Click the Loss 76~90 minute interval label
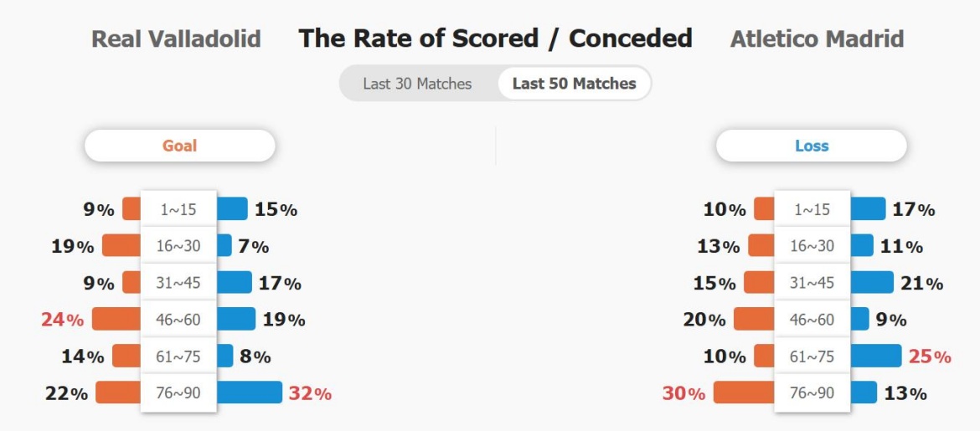Viewport: 980px width, 431px height. pos(812,393)
